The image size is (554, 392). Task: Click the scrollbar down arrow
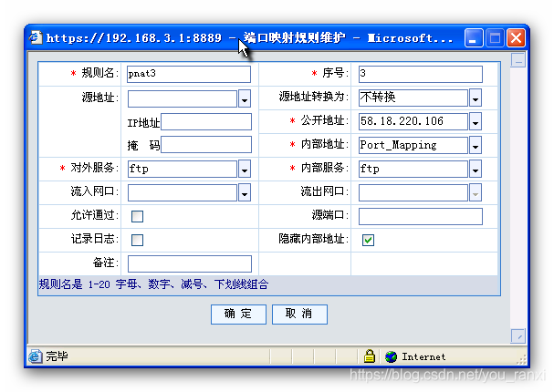pos(518,335)
